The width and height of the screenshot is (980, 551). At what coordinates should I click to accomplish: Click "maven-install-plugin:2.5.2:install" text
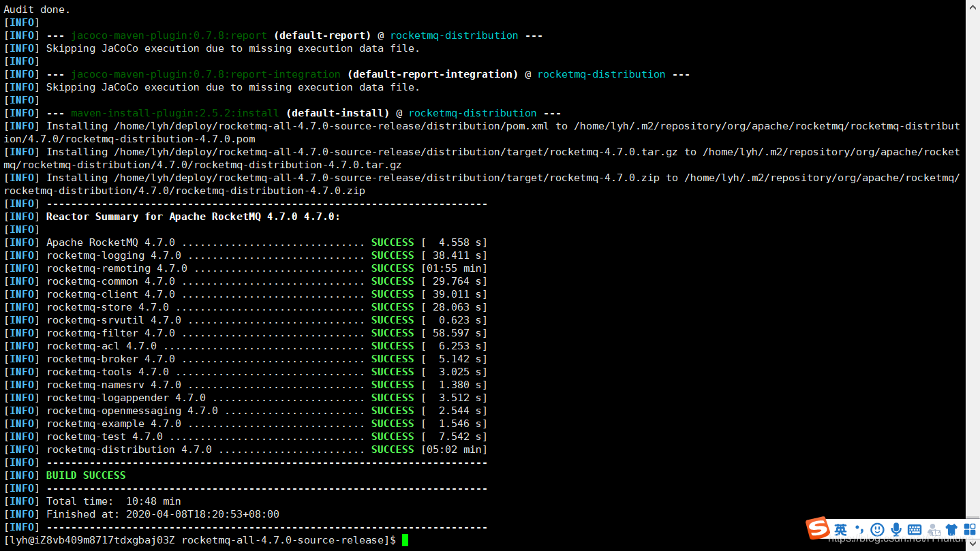click(175, 113)
